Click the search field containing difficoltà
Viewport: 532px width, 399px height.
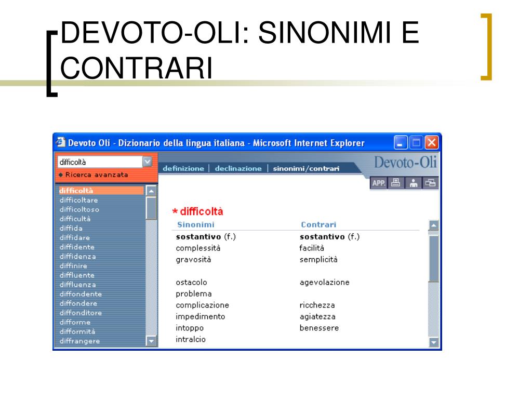100,162
